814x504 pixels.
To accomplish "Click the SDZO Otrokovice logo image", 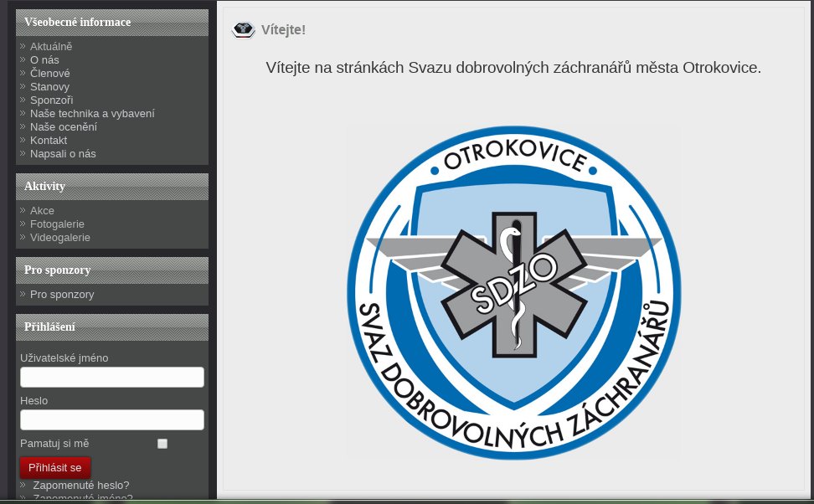I will point(514,293).
